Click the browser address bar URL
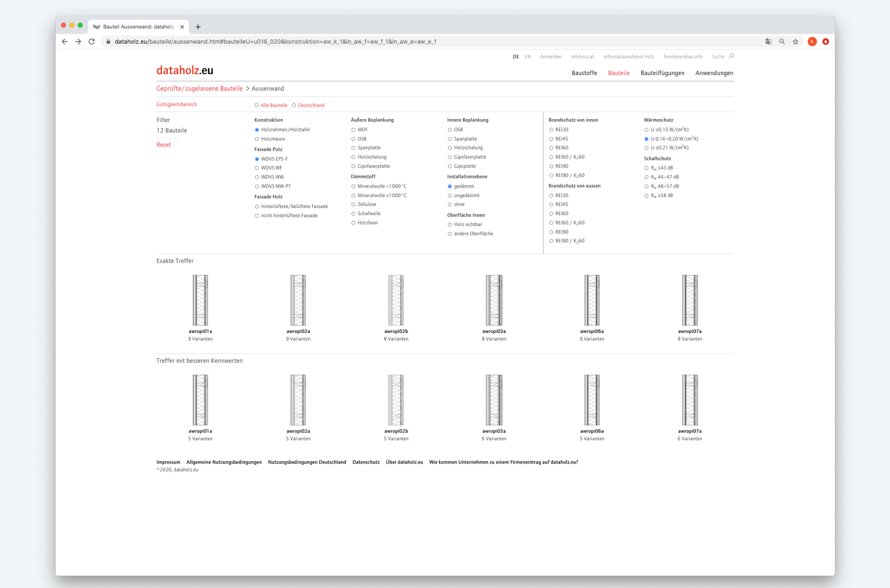 coord(275,42)
